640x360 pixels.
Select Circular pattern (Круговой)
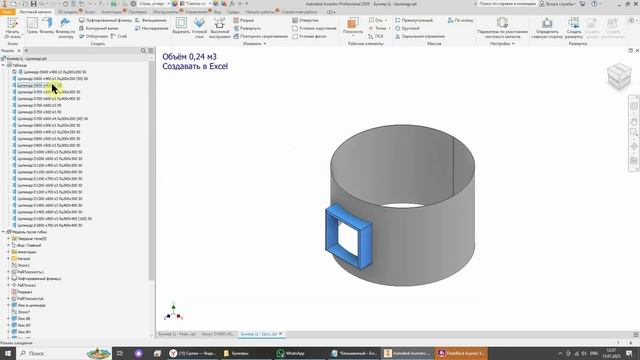[407, 28]
